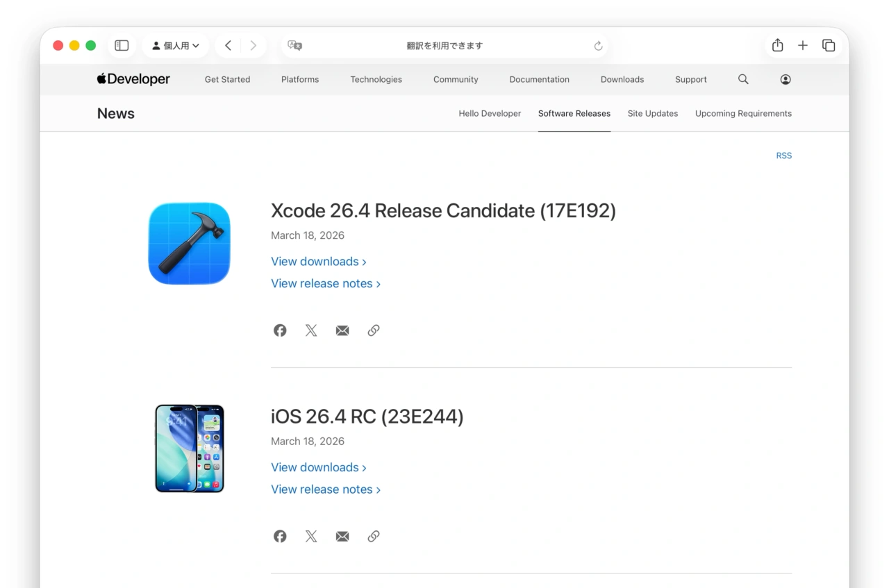The image size is (889, 588).
Task: Open the Apple Developer search
Action: 743,79
